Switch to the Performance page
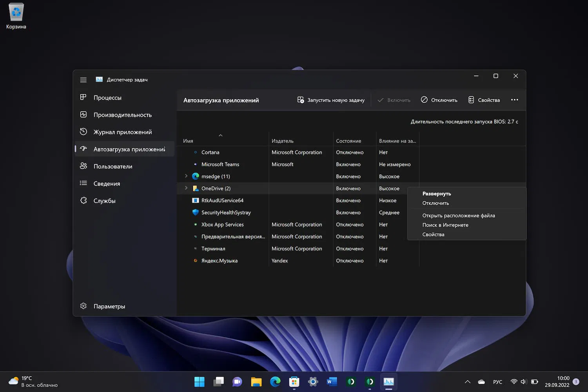 (x=122, y=115)
